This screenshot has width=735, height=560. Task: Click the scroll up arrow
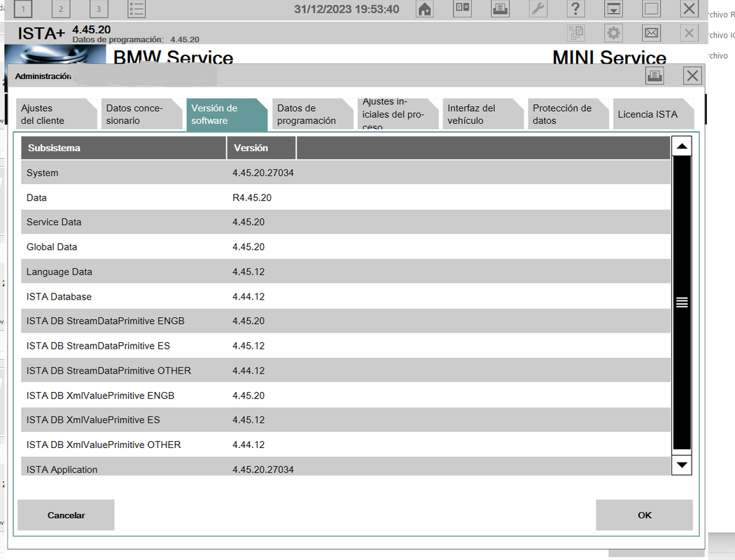(x=682, y=146)
